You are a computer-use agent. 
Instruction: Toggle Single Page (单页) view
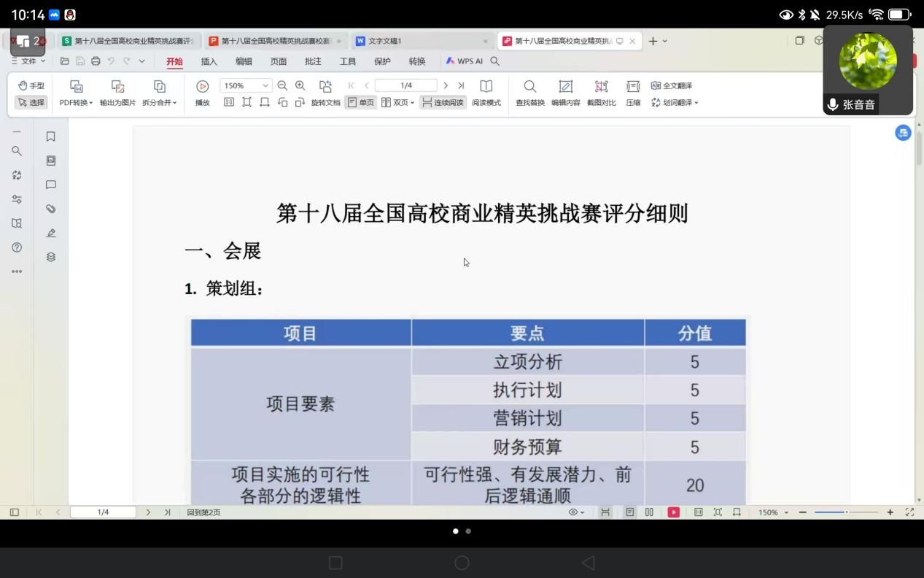(x=360, y=103)
